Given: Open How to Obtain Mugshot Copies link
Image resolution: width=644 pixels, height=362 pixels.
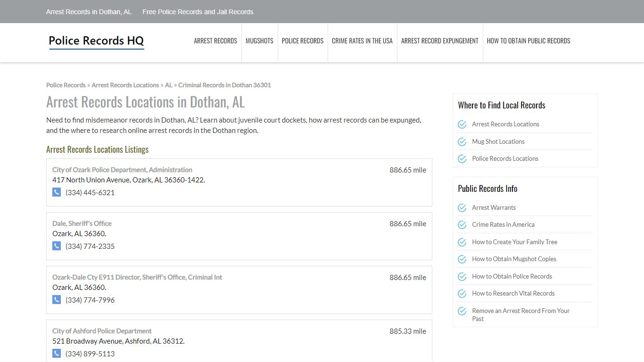Looking at the screenshot, I should [514, 259].
